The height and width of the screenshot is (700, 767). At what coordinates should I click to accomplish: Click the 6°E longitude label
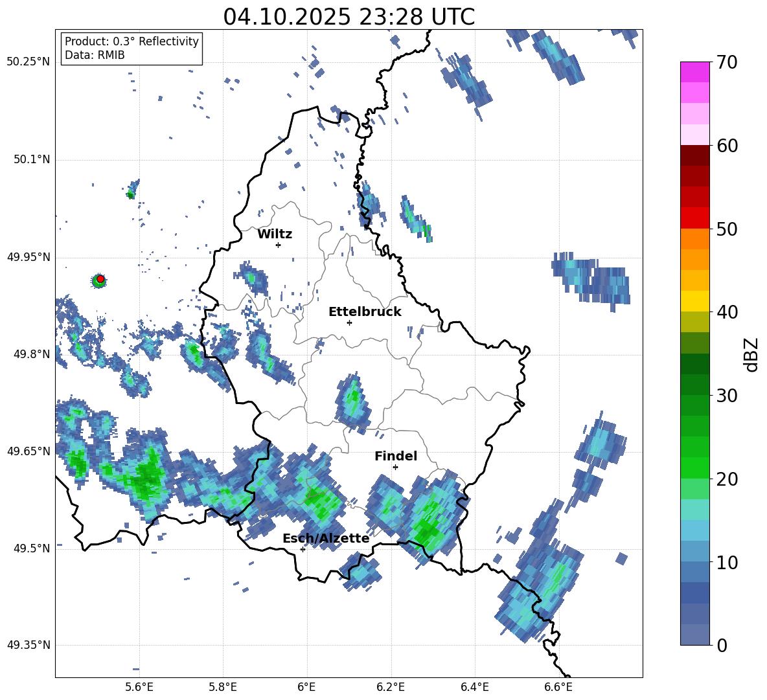tap(306, 687)
